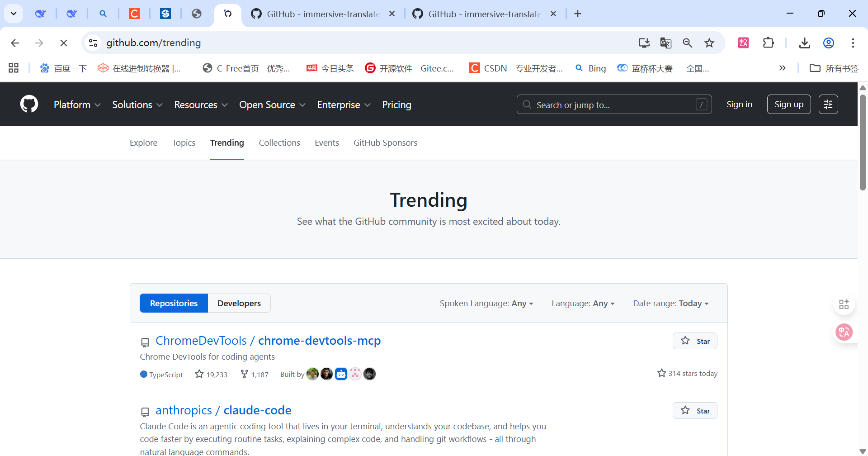Screen dimensions: 868x456
Task: Open a new browser tab
Action: pos(578,14)
